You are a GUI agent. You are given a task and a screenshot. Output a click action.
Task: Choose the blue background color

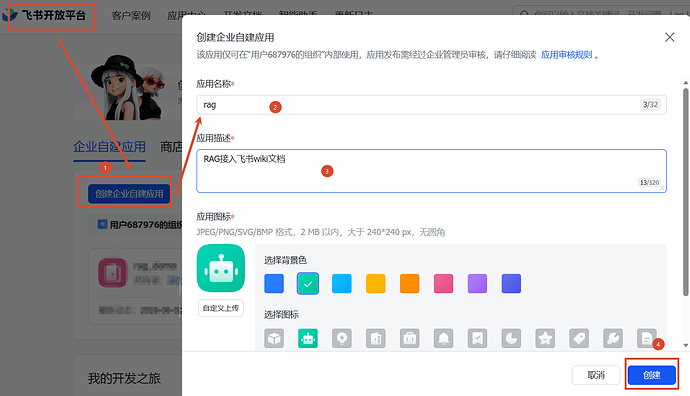pos(274,283)
